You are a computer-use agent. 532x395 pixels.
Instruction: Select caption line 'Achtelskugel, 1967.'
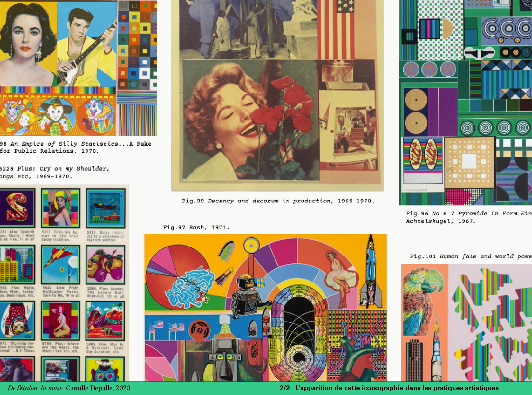coord(440,221)
